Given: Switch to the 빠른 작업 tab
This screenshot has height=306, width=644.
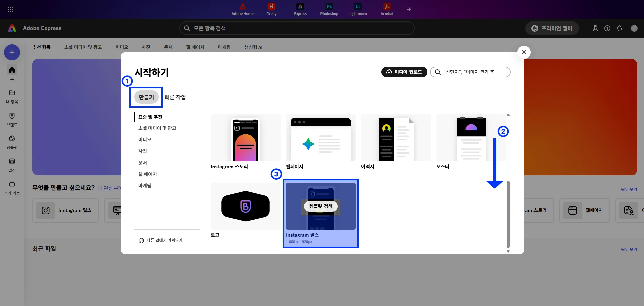Looking at the screenshot, I should click(x=175, y=97).
